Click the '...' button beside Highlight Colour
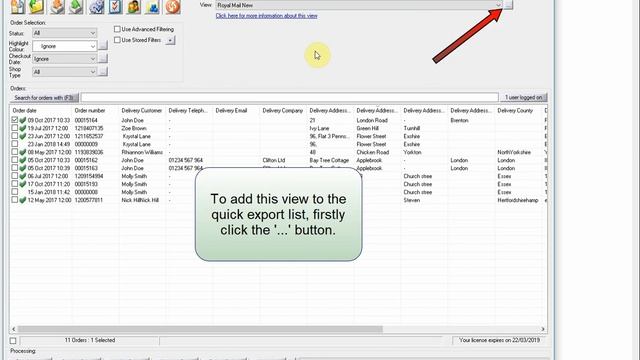Image resolution: width=640 pixels, height=360 pixels. (103, 45)
